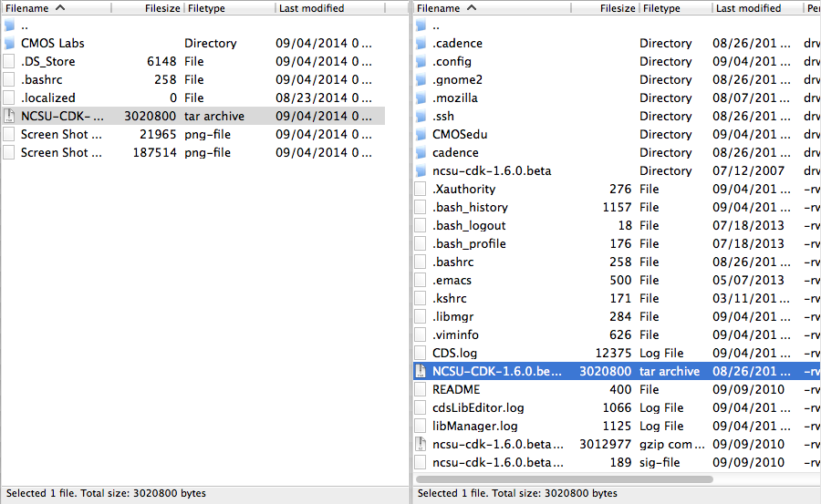Click the gzip compressed ncsu-cdk file icon

click(421, 444)
